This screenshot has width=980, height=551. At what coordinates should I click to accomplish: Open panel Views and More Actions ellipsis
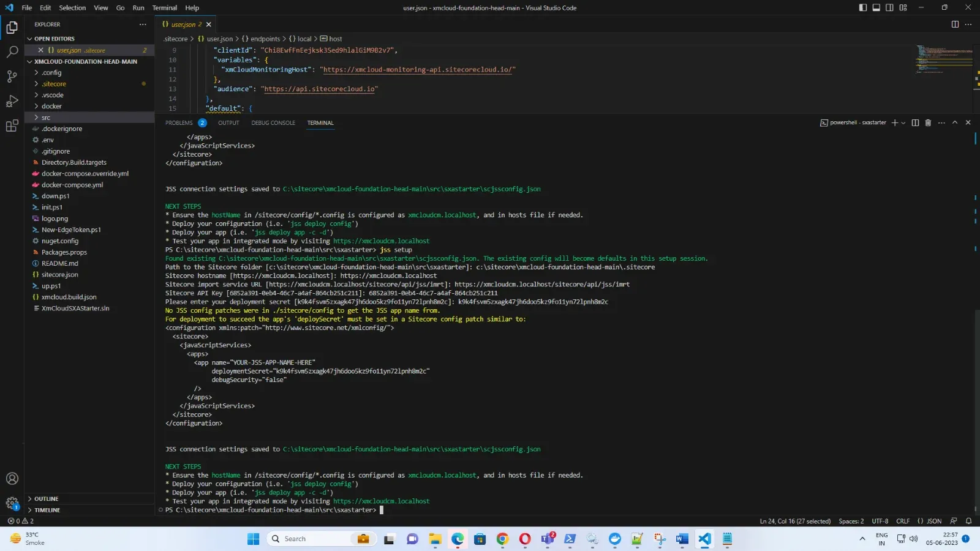pyautogui.click(x=941, y=122)
